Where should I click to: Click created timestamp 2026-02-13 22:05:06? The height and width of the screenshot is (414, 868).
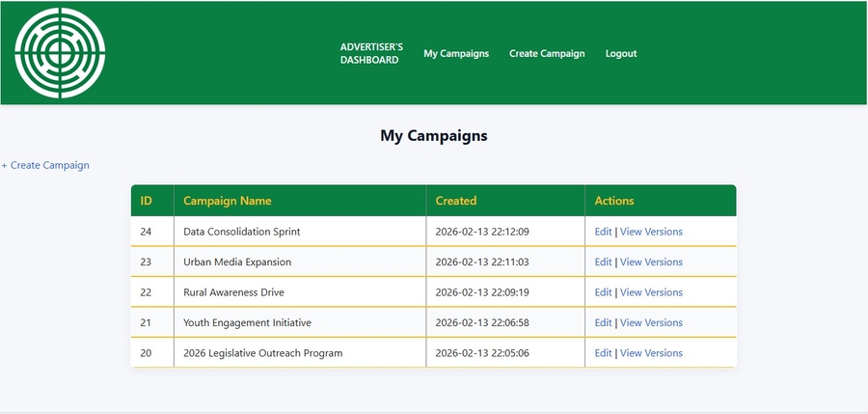(482, 353)
